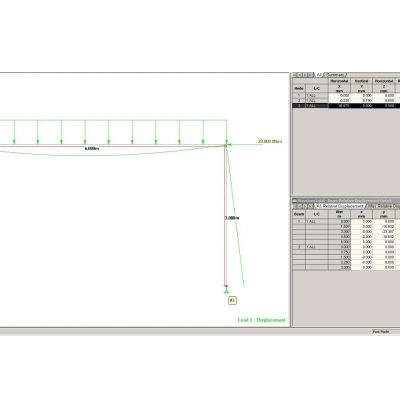Select beam 2 first row in relative displacement table

(346, 247)
